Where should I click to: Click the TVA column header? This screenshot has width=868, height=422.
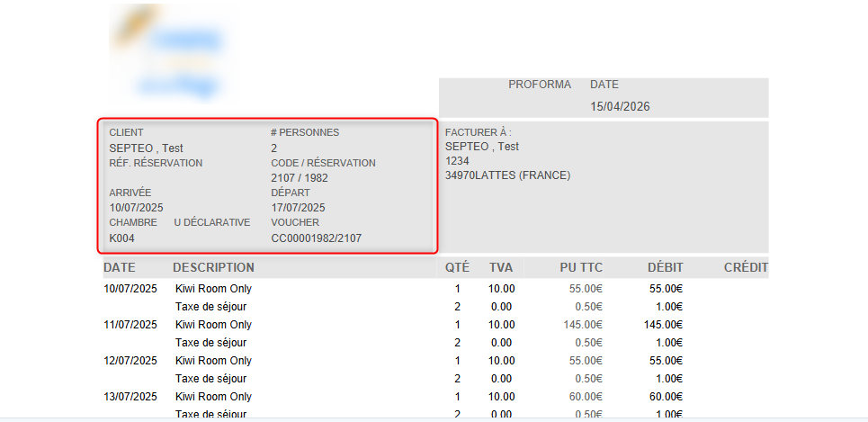click(x=501, y=267)
